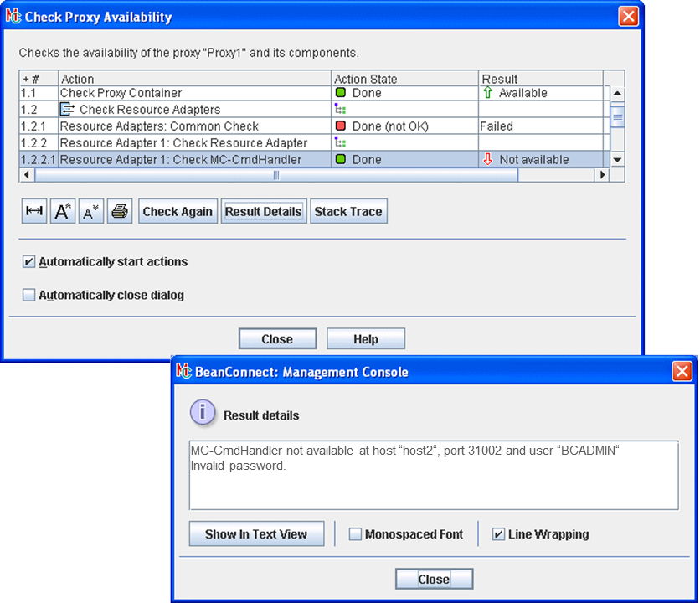700x603 pixels.
Task: Click the red Done (not OK) status icon
Action: tap(341, 126)
